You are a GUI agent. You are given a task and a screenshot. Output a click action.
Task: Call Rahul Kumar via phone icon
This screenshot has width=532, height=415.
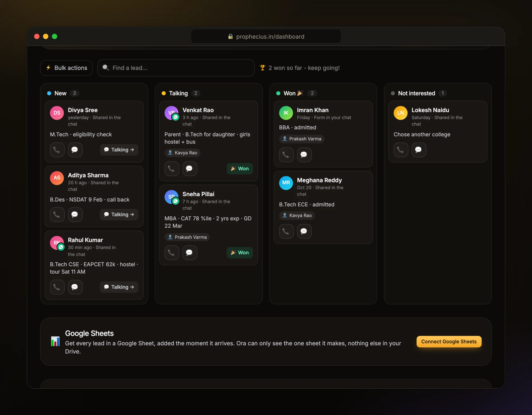(x=57, y=287)
